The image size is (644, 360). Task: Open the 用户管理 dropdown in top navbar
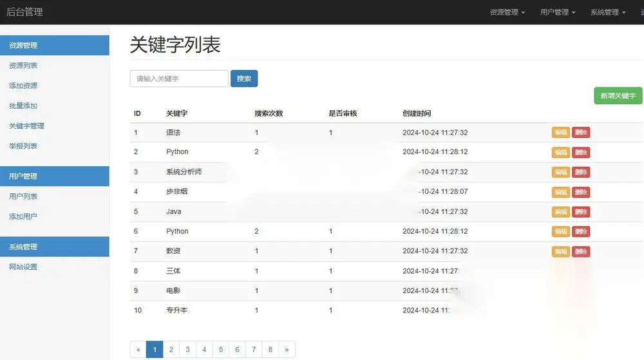coord(557,12)
